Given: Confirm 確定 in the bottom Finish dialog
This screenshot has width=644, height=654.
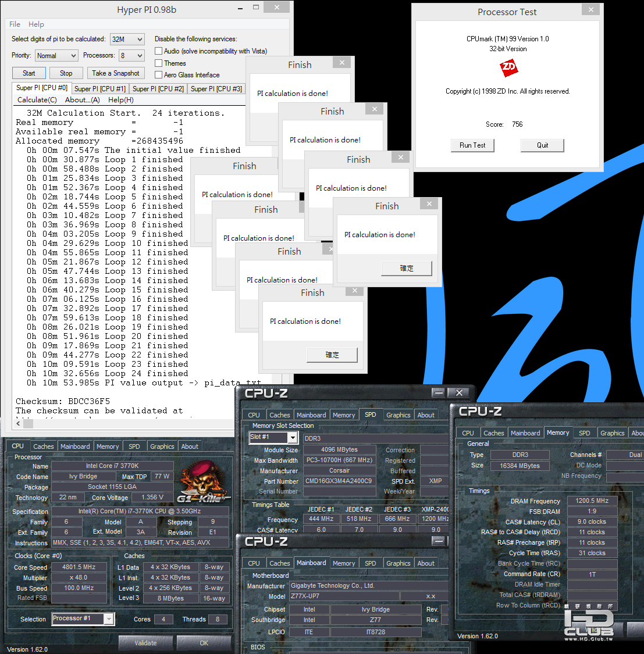Looking at the screenshot, I should click(x=332, y=355).
